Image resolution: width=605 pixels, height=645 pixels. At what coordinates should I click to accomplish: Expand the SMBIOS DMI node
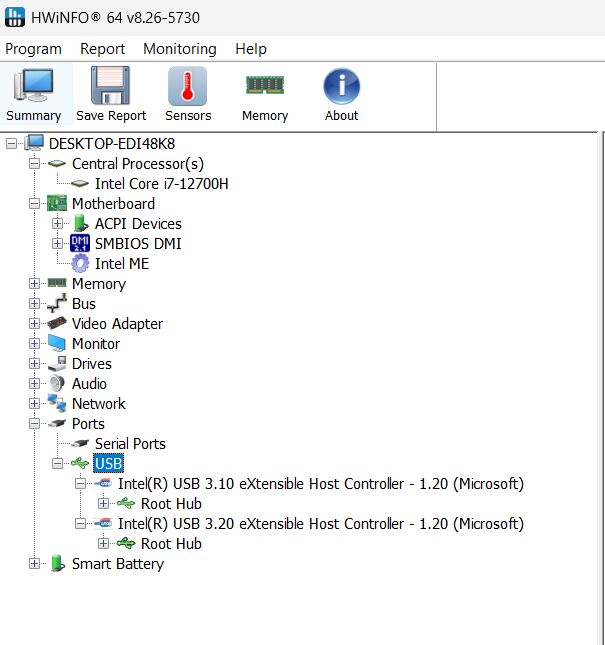[58, 244]
